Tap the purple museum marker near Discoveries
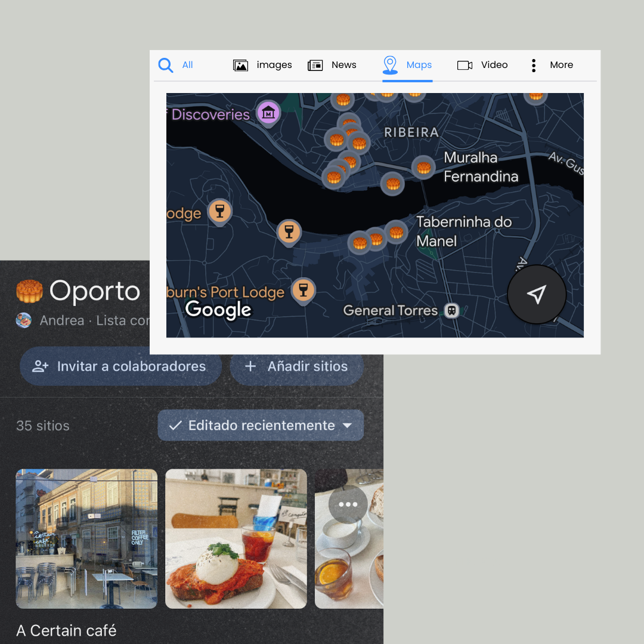644x644 pixels. point(268,113)
